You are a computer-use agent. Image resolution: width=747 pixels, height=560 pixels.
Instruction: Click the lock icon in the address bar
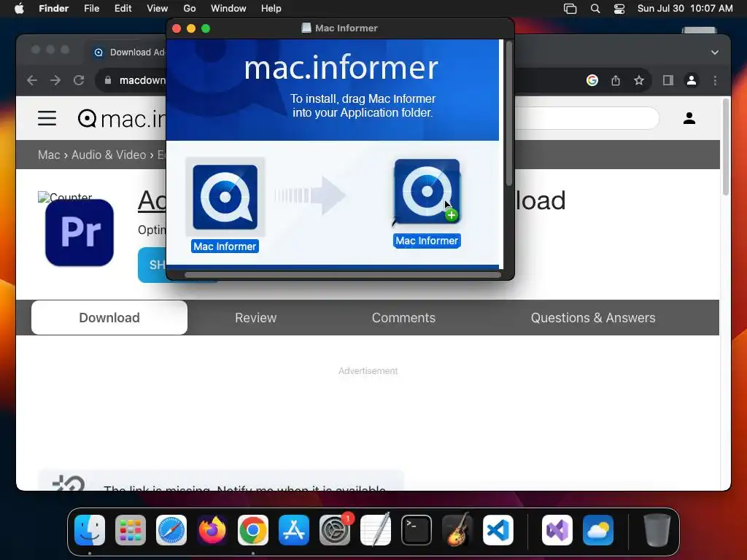pos(108,80)
